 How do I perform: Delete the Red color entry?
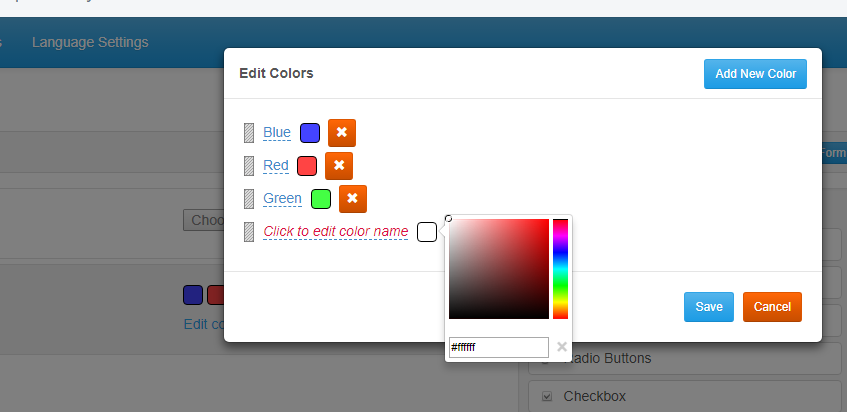(339, 166)
